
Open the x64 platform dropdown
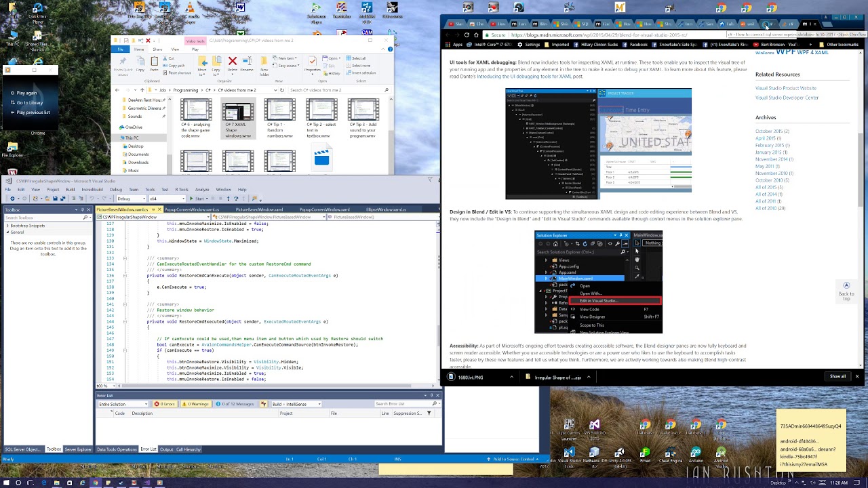click(167, 199)
